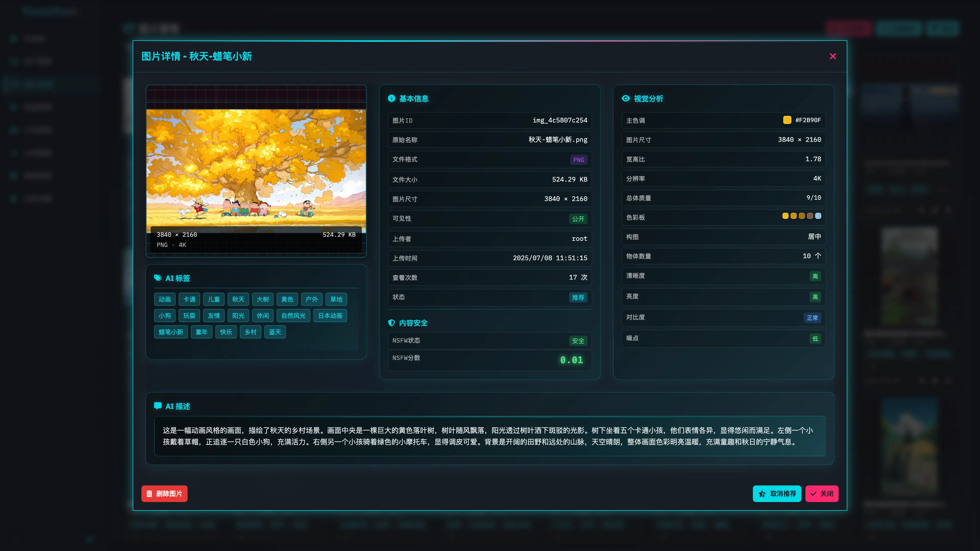980x551 pixels.
Task: Select the 乡村 tag
Action: [250, 332]
